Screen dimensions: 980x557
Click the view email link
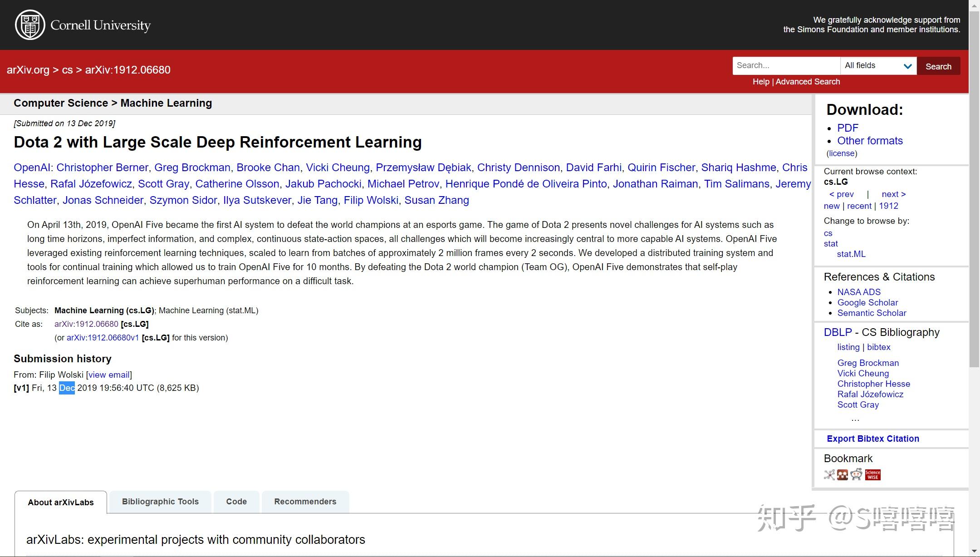tap(109, 375)
